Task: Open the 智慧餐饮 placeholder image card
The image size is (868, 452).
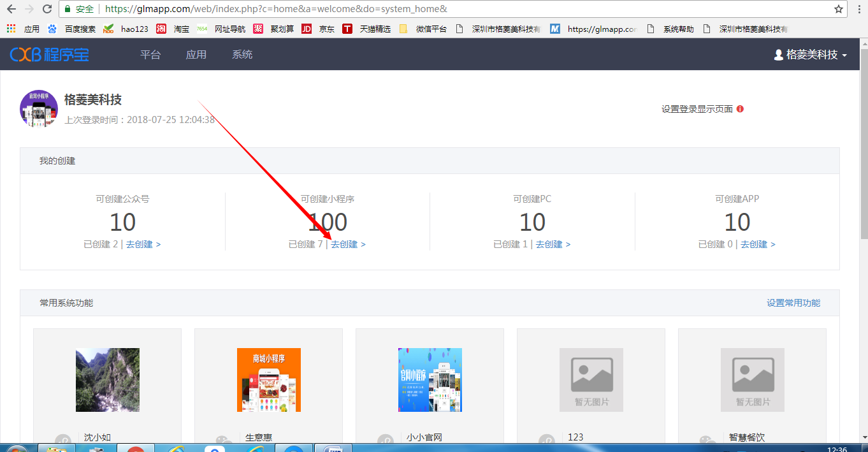Action: point(753,380)
